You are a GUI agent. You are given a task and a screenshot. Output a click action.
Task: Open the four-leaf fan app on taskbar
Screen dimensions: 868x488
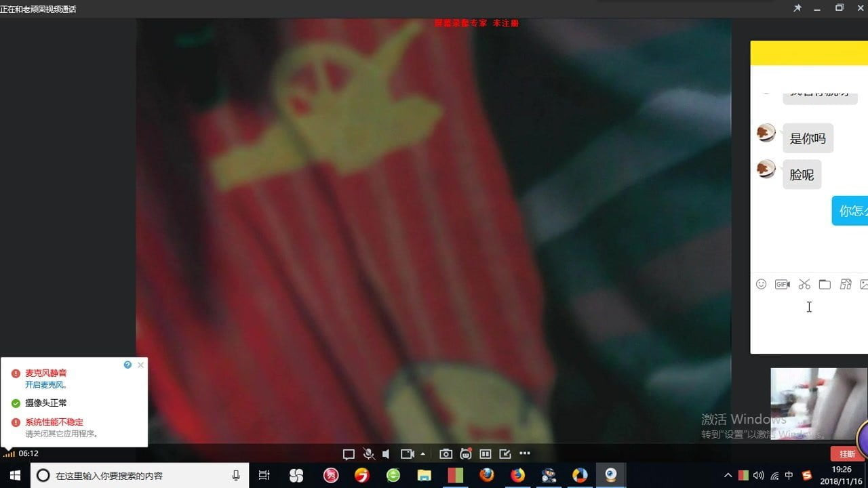(x=296, y=475)
